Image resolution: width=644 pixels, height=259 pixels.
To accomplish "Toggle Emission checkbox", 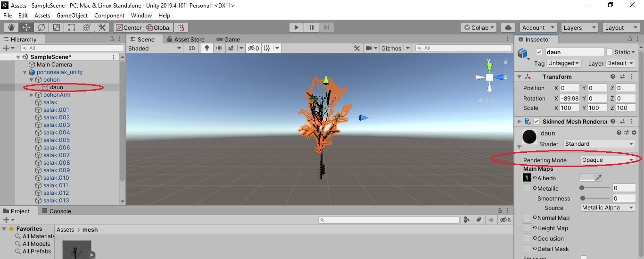I will [x=584, y=257].
